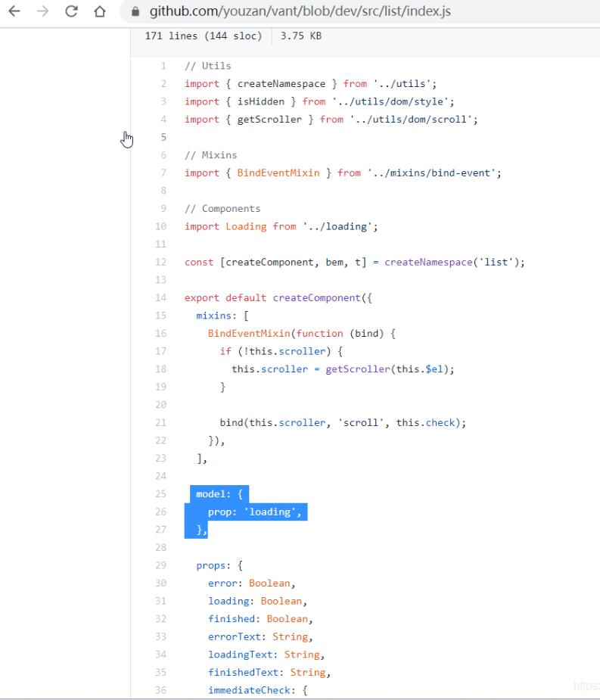Click the 'finished: Boolean' prop
600x700 pixels.
258,619
